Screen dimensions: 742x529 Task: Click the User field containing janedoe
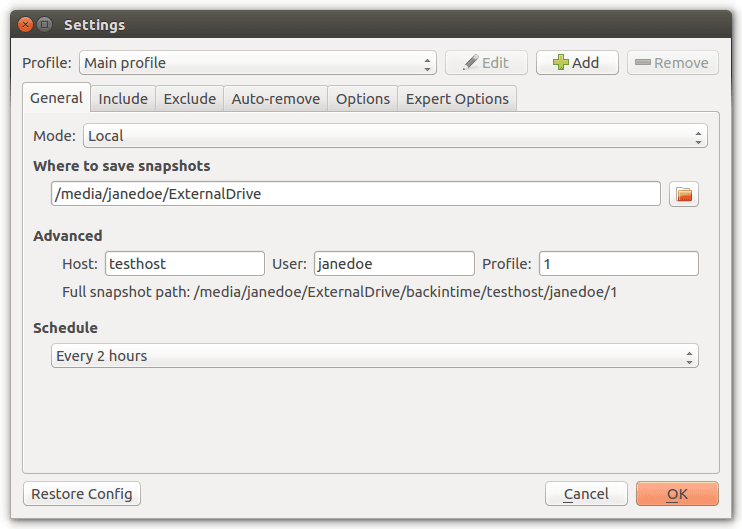tap(394, 264)
